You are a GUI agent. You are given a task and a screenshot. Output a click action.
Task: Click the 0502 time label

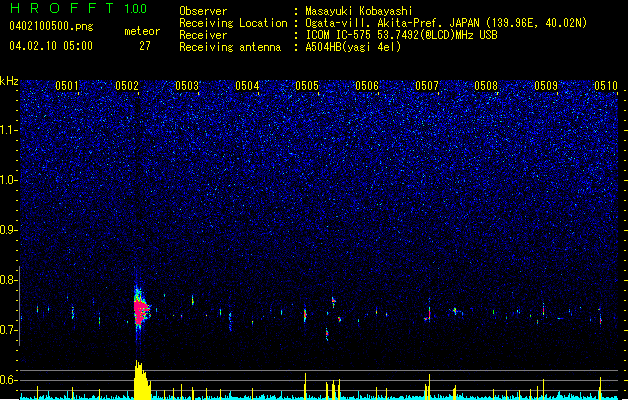(x=127, y=86)
